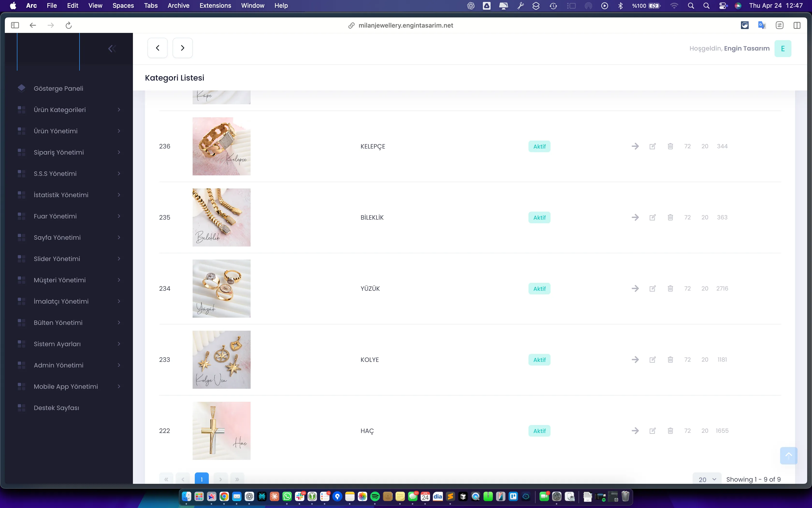Delete the KELEPÇE category
This screenshot has height=508, width=812.
pyautogui.click(x=670, y=146)
